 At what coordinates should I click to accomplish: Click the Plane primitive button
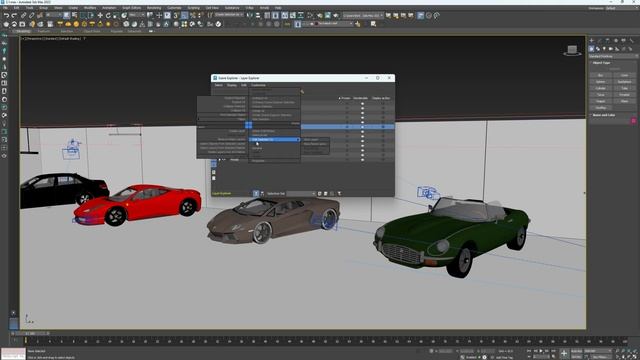624,101
